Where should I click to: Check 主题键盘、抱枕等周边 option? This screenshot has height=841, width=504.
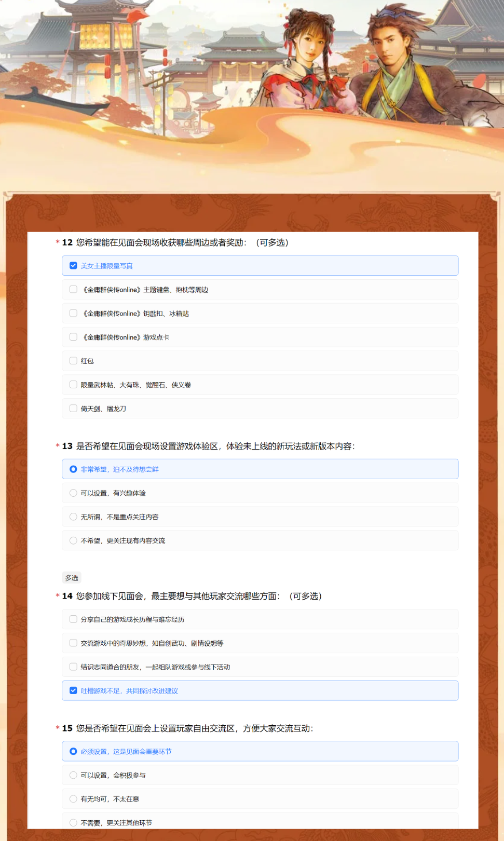point(260,290)
